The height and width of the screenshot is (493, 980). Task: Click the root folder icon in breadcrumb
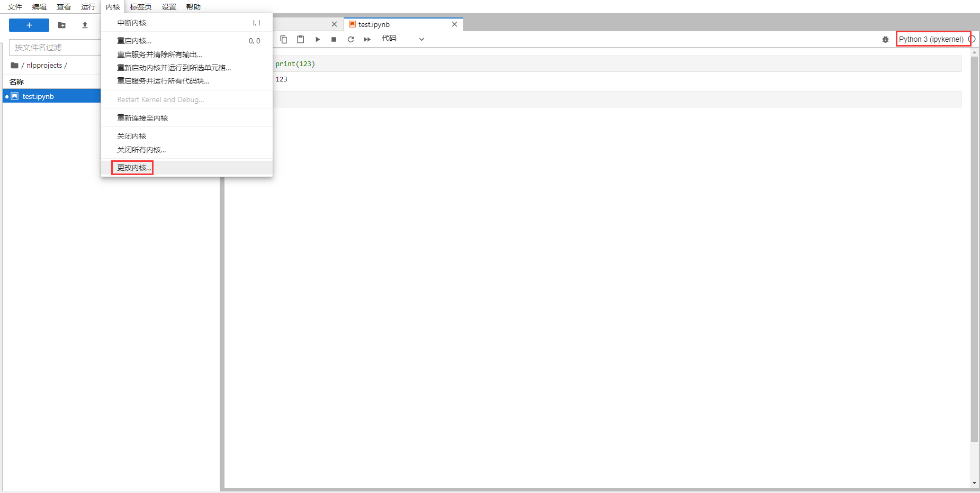pos(14,65)
